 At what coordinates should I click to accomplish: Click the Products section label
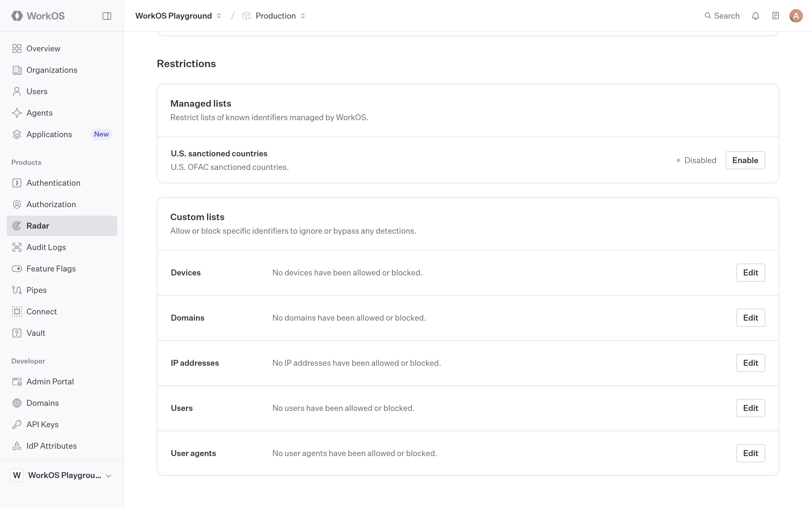(26, 162)
